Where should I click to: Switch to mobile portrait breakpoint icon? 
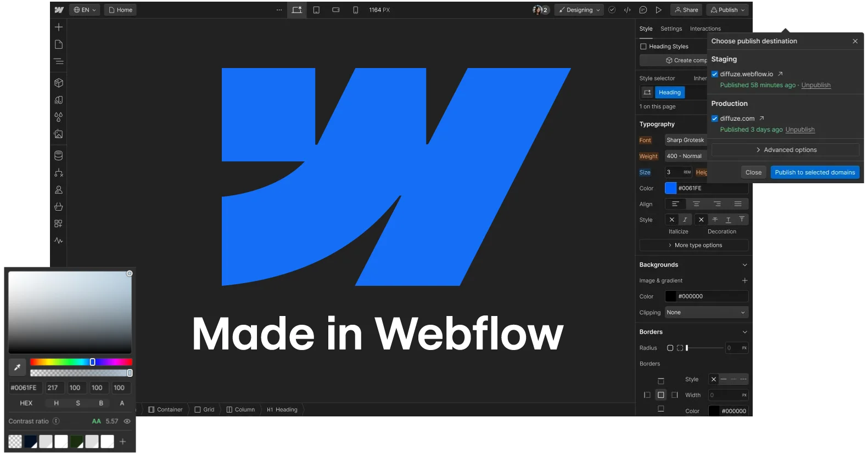pyautogui.click(x=355, y=10)
